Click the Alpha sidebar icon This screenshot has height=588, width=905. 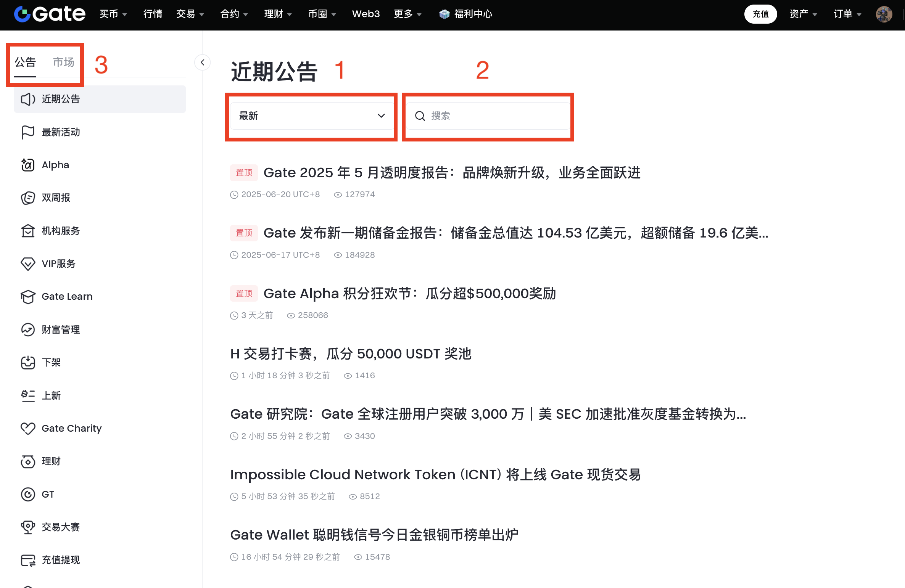click(28, 165)
